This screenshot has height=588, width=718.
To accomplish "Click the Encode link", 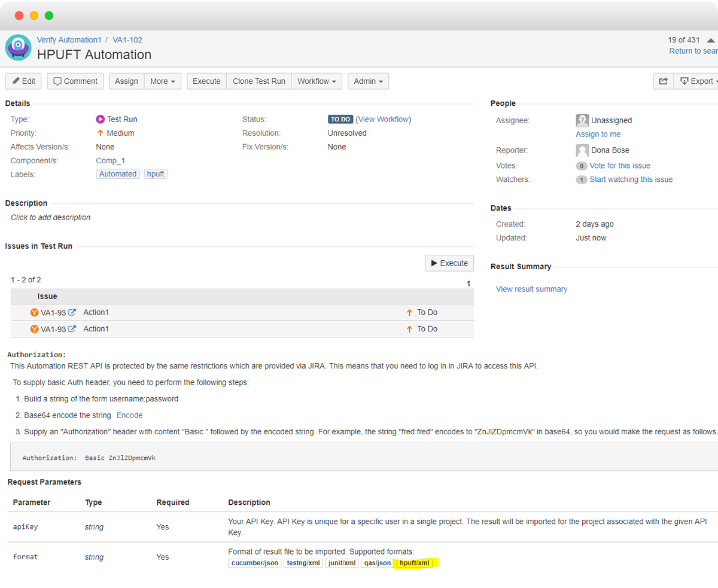I will [129, 415].
